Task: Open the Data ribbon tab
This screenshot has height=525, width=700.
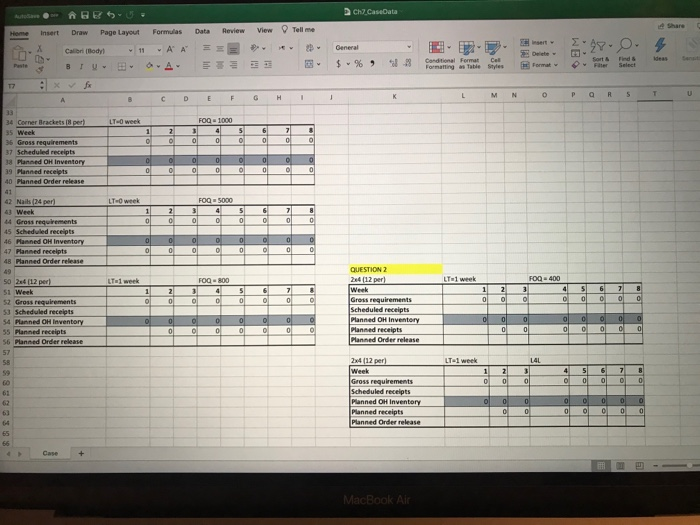Action: (202, 31)
